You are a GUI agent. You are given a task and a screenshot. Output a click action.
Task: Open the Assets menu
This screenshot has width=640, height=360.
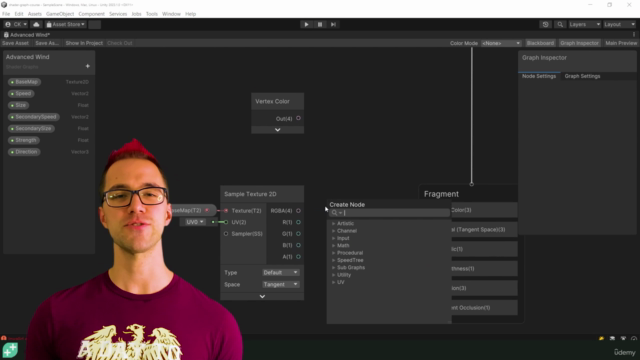coord(35,14)
